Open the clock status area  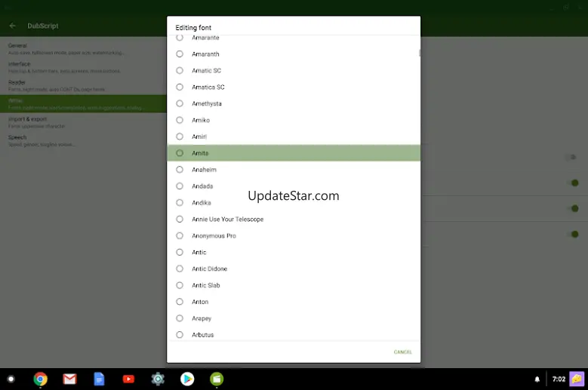(559, 379)
